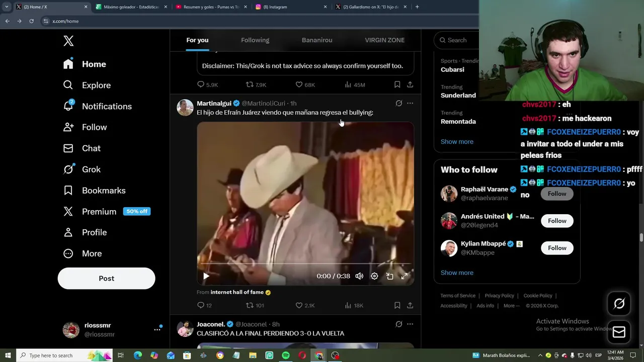This screenshot has height=362, width=644.
Task: Open Grok from the sidebar
Action: pos(82,169)
